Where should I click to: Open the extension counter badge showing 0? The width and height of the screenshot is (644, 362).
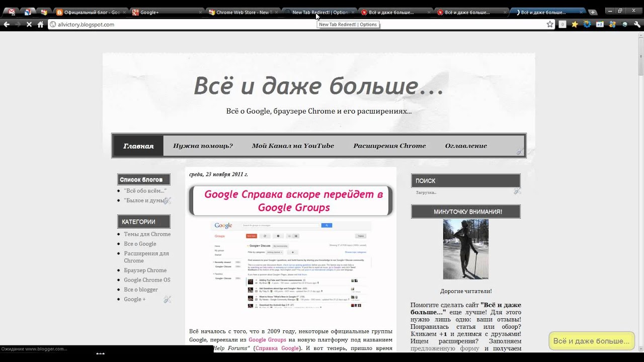click(562, 24)
